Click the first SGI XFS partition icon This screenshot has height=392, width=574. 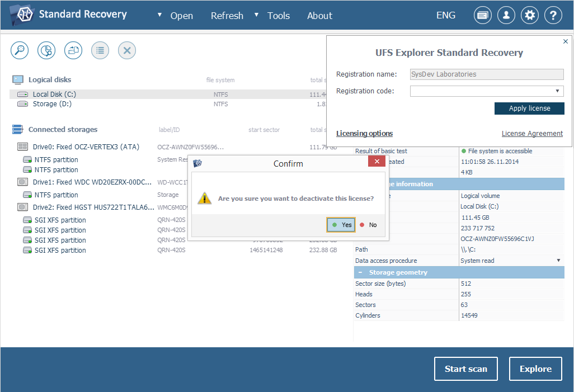[27, 220]
